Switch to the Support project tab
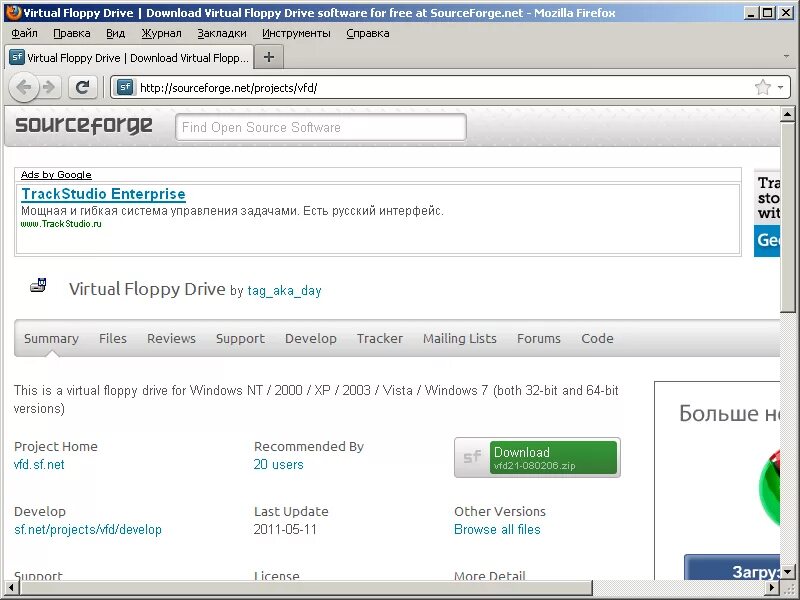The width and height of the screenshot is (800, 600). pos(240,338)
